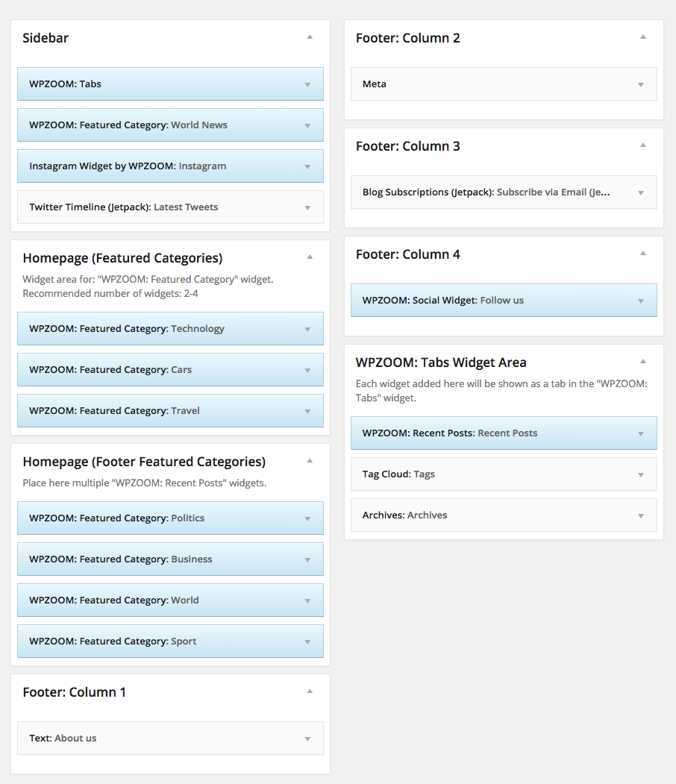Click the Meta widget title
Screen dimensions: 676x784
pyautogui.click(x=374, y=84)
